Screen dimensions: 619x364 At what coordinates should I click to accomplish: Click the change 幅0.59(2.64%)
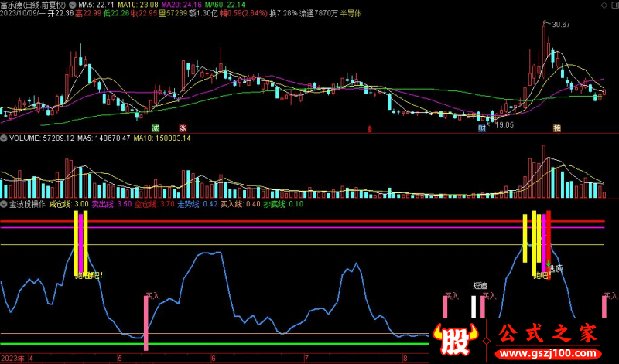pos(244,14)
